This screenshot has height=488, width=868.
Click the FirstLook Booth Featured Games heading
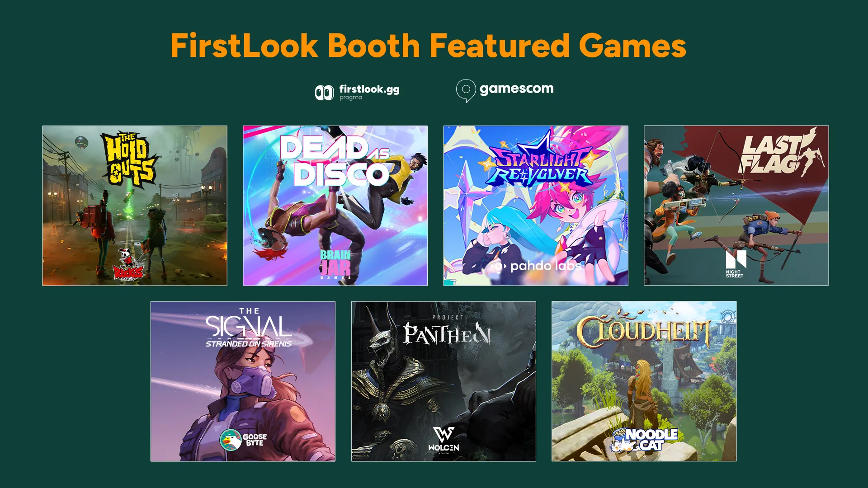point(428,46)
